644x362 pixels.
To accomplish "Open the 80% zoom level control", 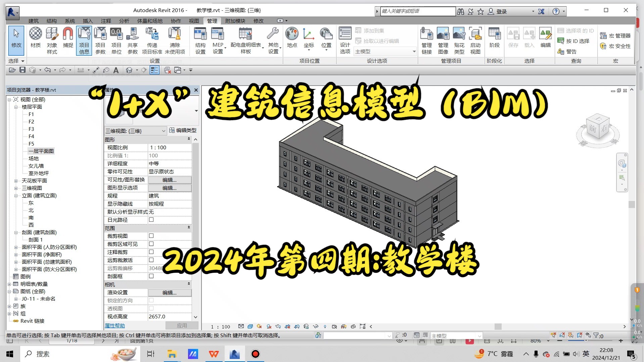I will coord(536,341).
